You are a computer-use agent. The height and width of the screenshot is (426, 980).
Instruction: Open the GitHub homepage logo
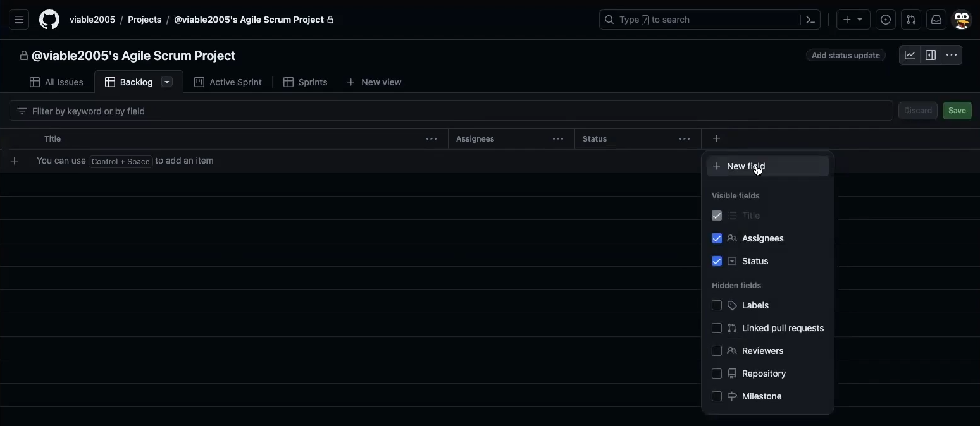pos(49,20)
